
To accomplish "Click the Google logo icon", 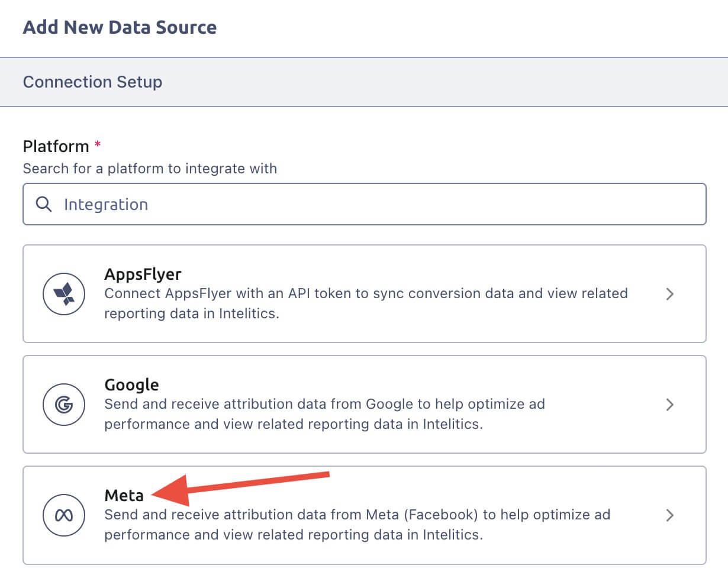I will [x=64, y=405].
